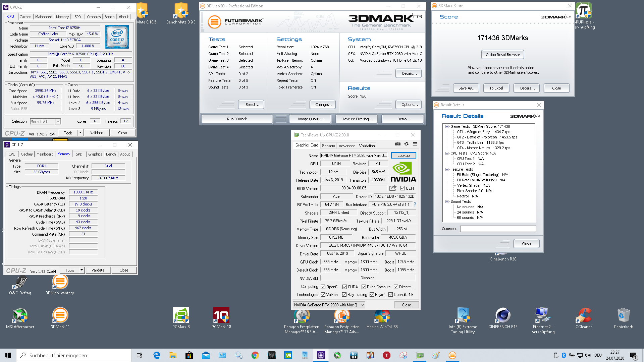Open Advanced tab in GPU-Z
644x362 pixels.
click(x=347, y=145)
